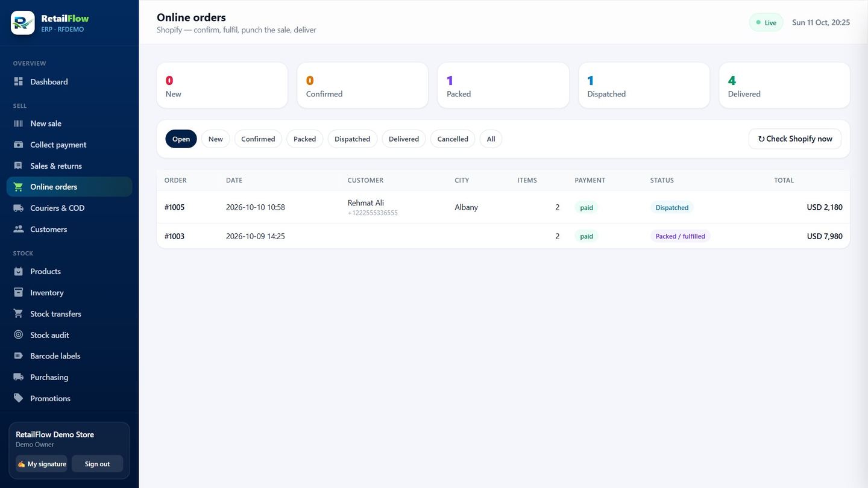This screenshot has height=488, width=868.
Task: Select the All orders filter
Action: 491,139
